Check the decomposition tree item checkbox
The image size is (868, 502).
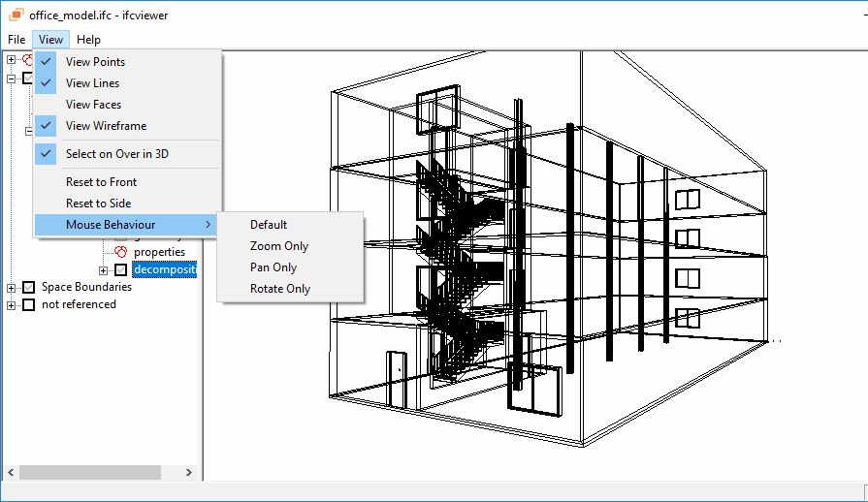(121, 270)
